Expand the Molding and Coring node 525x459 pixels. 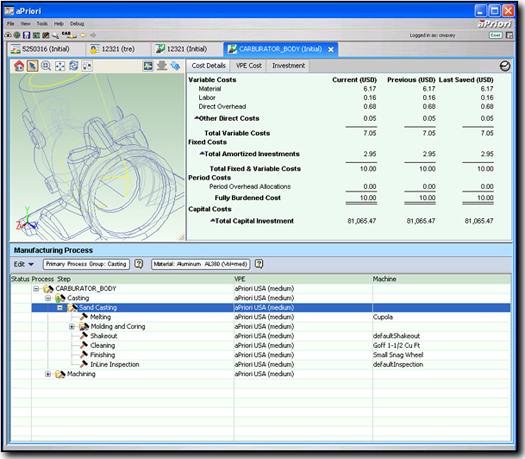[72, 326]
